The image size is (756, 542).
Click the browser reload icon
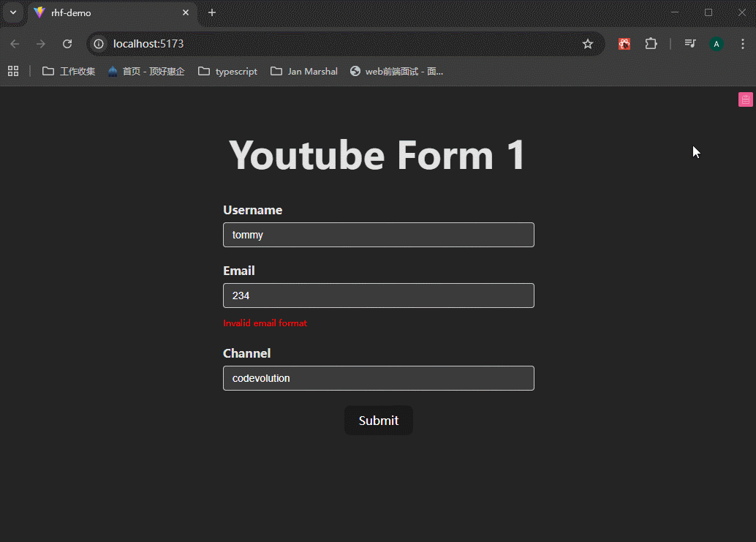tap(67, 44)
